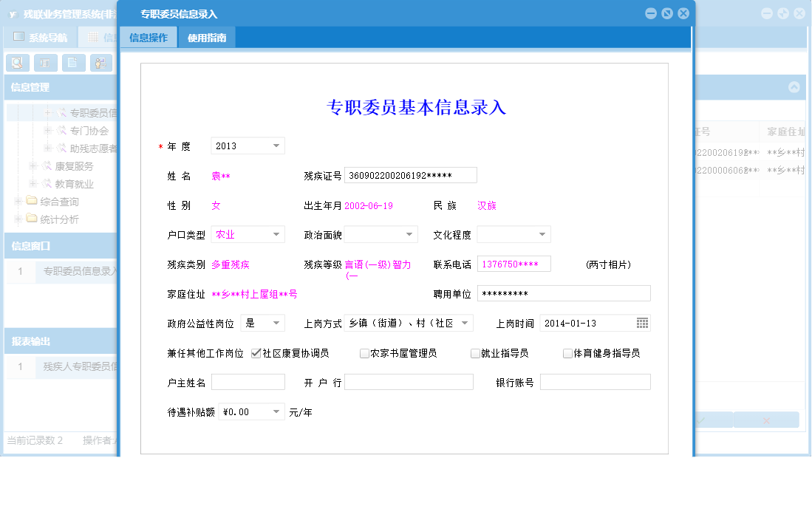Select the search/query toolbar icon
Viewport: 812px width, 506px height.
click(x=17, y=62)
